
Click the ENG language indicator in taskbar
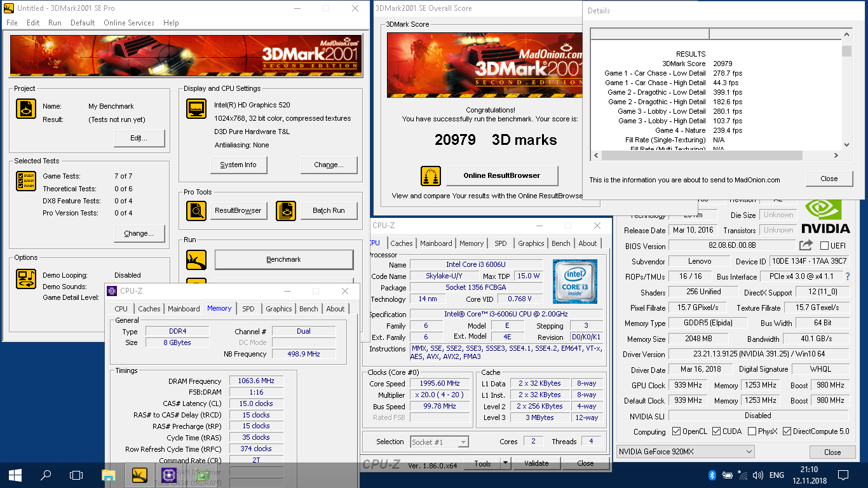point(776,475)
